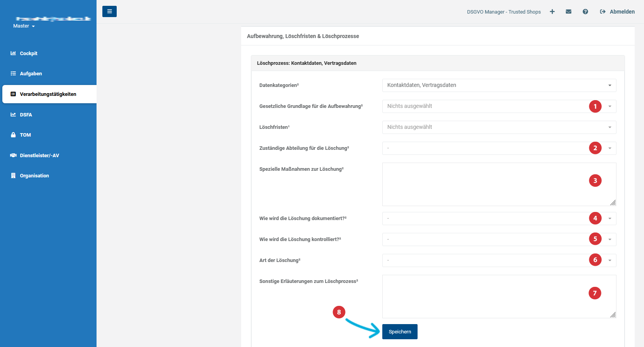Click the DSFA chart icon

pos(13,115)
